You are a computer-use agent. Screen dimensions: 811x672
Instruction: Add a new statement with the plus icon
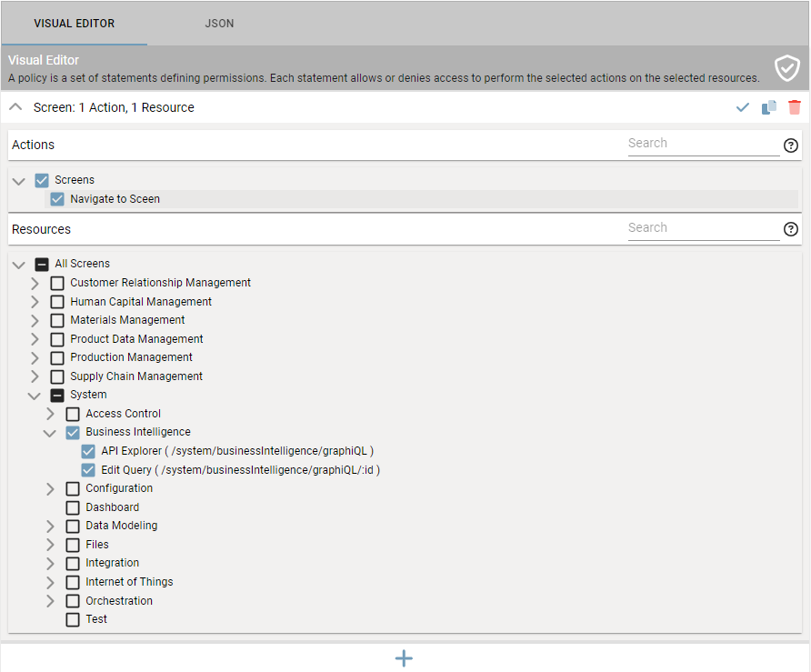click(x=404, y=658)
